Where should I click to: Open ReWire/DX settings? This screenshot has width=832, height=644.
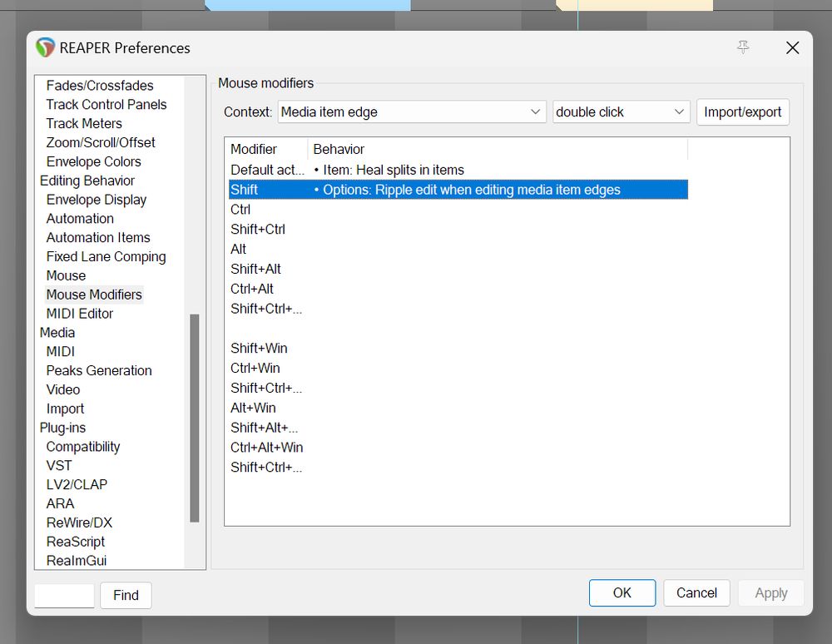[x=79, y=523]
